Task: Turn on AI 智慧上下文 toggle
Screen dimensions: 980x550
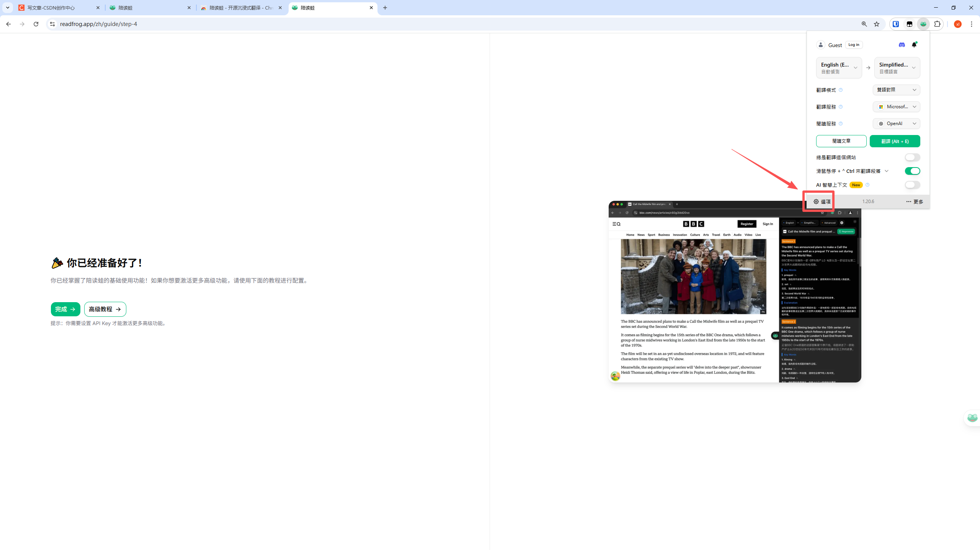Action: tap(912, 185)
